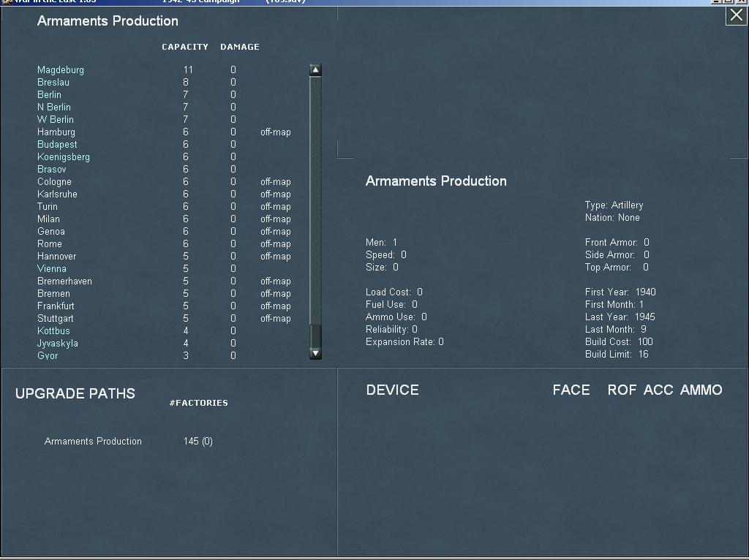Click the Frankfurt entry
The width and height of the screenshot is (749, 560).
(56, 306)
